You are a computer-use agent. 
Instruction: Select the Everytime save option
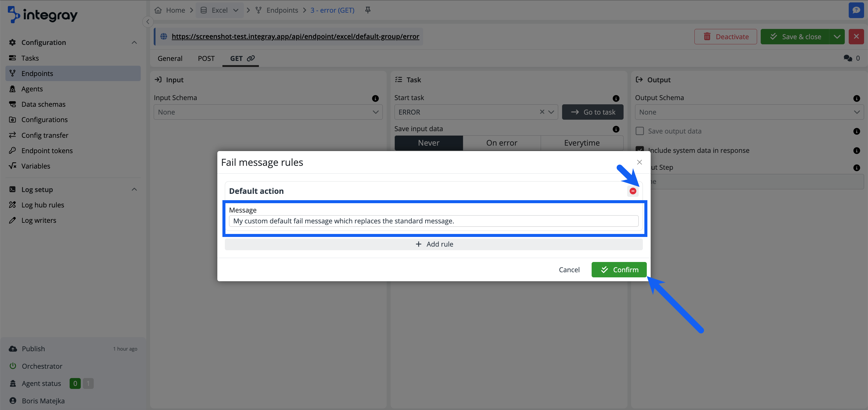tap(581, 143)
